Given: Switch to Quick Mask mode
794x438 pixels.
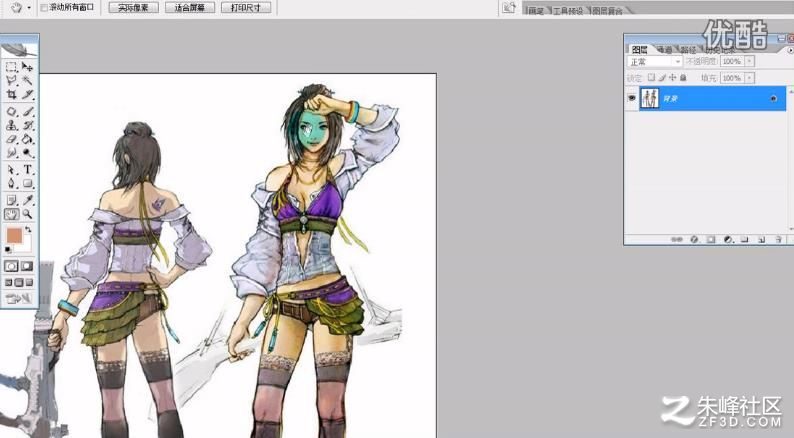Looking at the screenshot, I should point(27,266).
